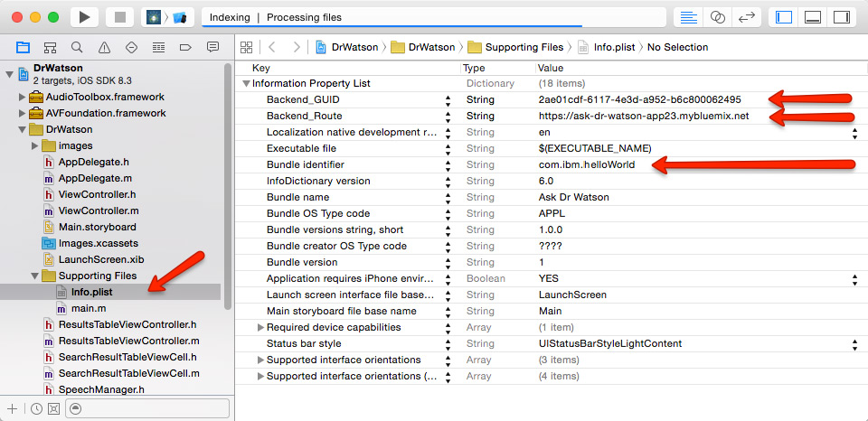Click the No Selection breadcrumb
This screenshot has height=421, width=868.
(x=677, y=47)
